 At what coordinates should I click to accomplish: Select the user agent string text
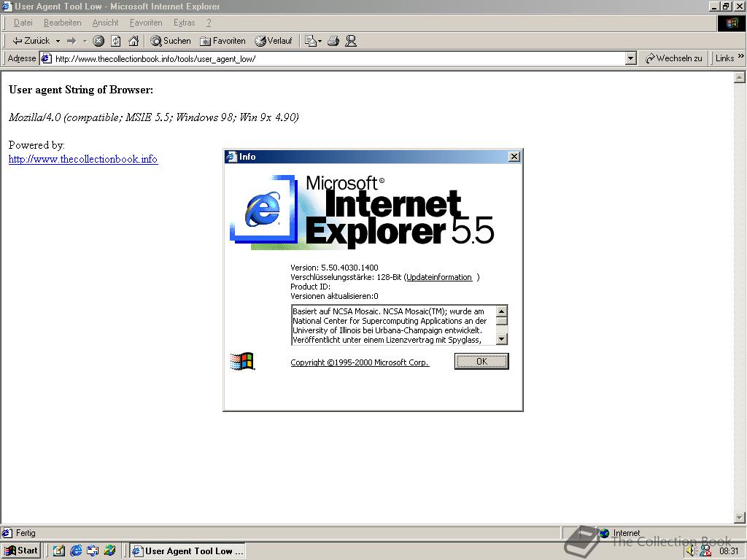(153, 117)
